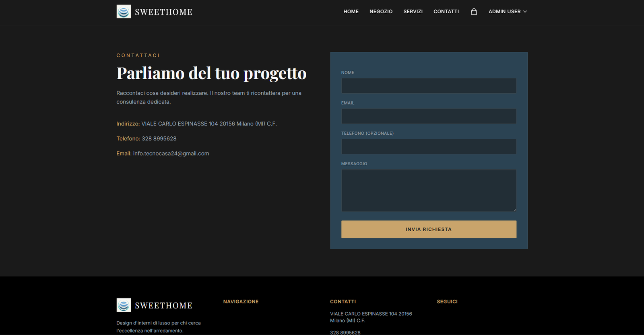Click the phone number 328 8995628 under the heading
The image size is (644, 335).
(159, 139)
